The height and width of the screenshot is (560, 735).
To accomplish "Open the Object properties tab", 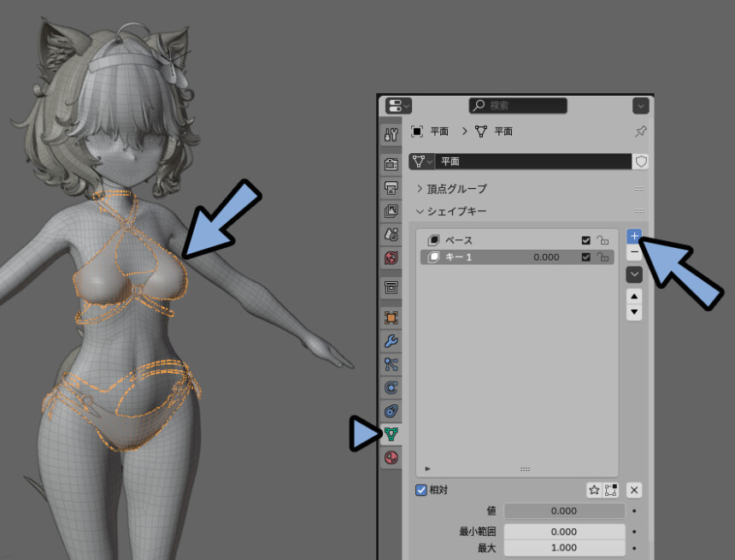I will pos(391,317).
